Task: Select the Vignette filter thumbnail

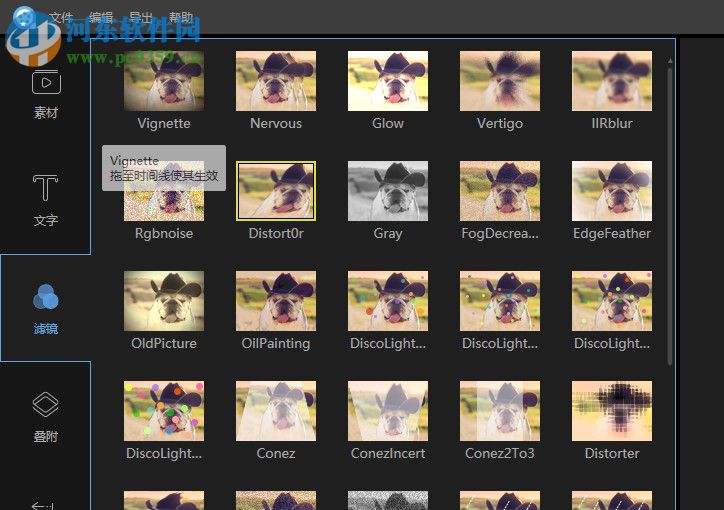Action: [164, 81]
